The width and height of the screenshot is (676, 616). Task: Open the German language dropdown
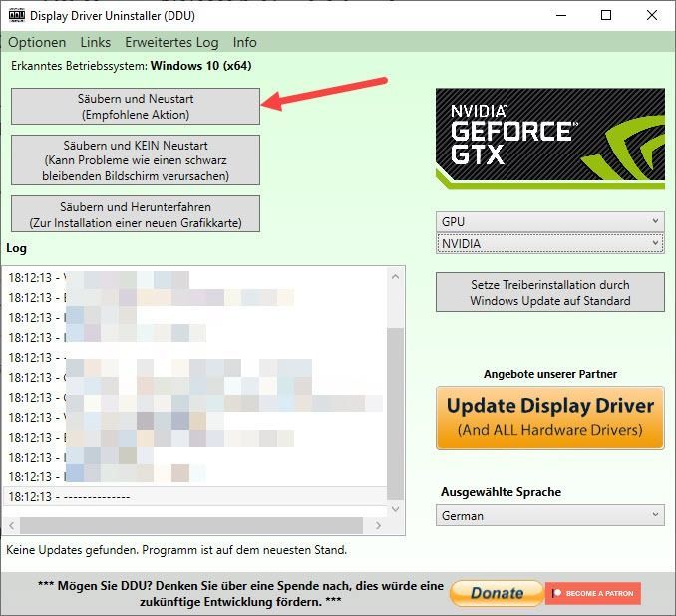coord(550,516)
